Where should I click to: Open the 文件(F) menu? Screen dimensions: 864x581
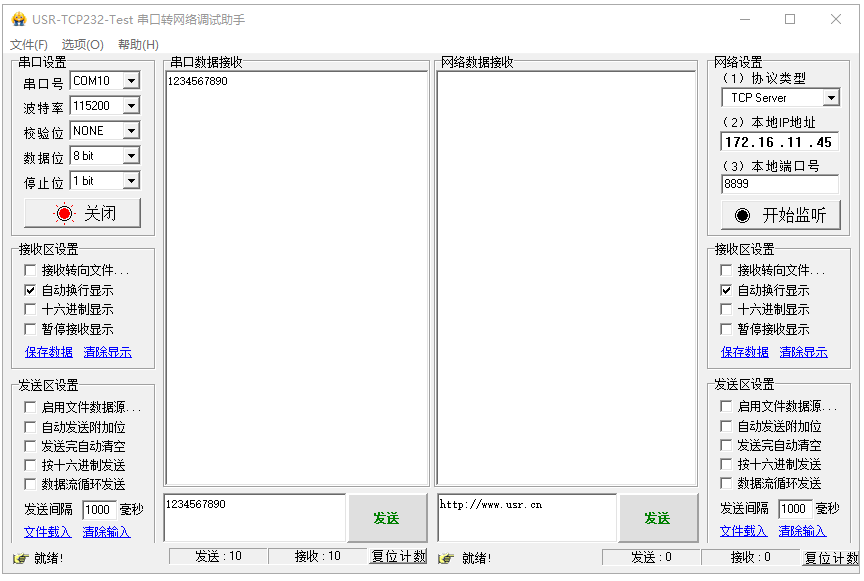29,45
